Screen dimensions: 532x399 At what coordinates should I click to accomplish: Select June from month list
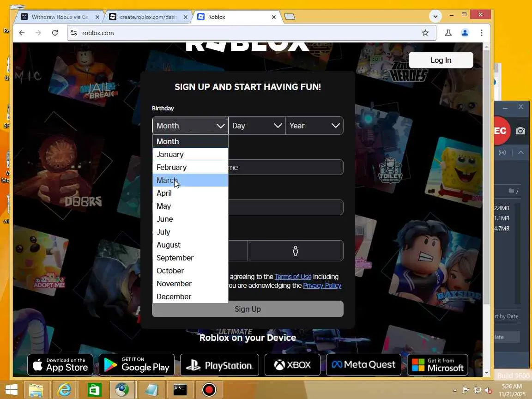coord(190,219)
